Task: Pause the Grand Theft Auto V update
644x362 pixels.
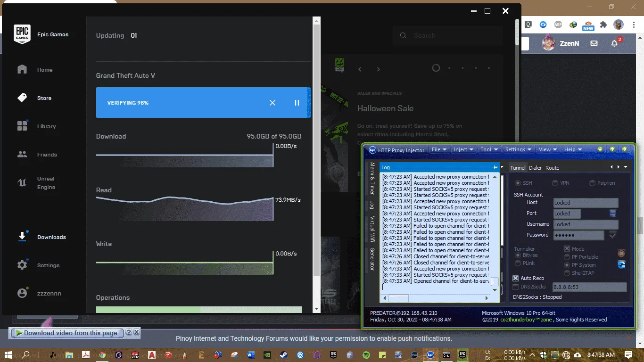Action: 297,103
